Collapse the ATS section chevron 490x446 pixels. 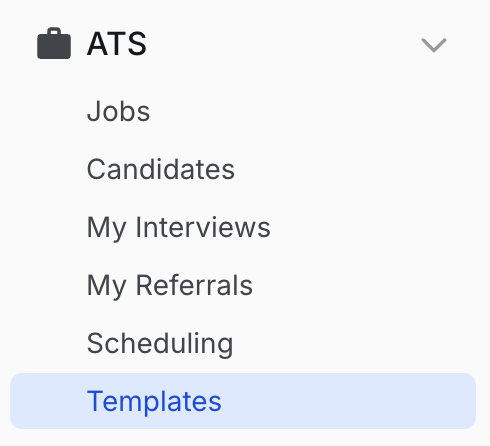[434, 45]
